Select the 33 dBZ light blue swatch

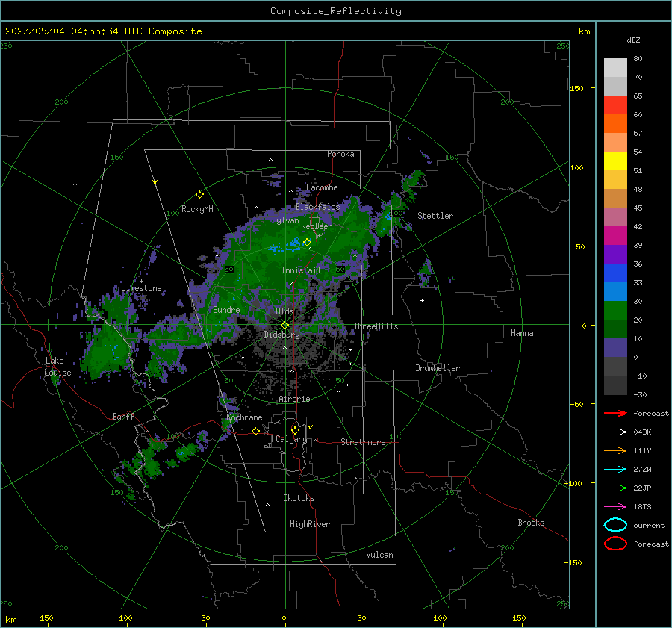tap(615, 291)
